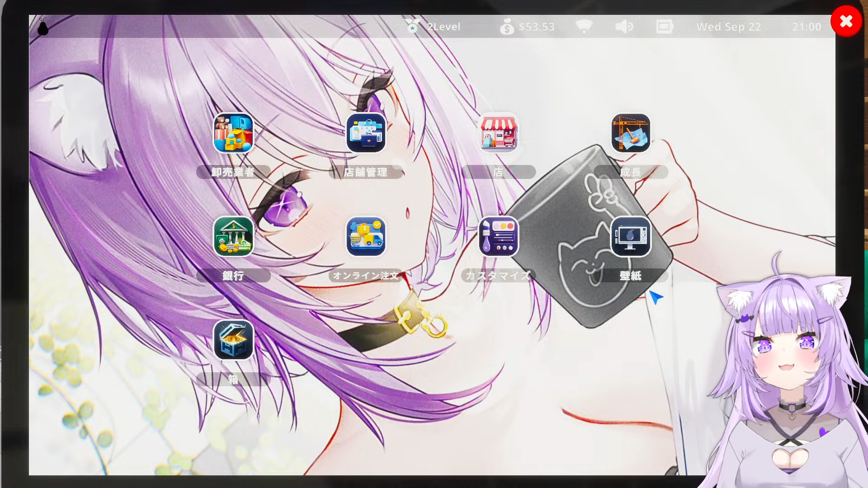Click the 店 label under shop icon
Viewport: 868px width, 488px height.
pos(499,172)
